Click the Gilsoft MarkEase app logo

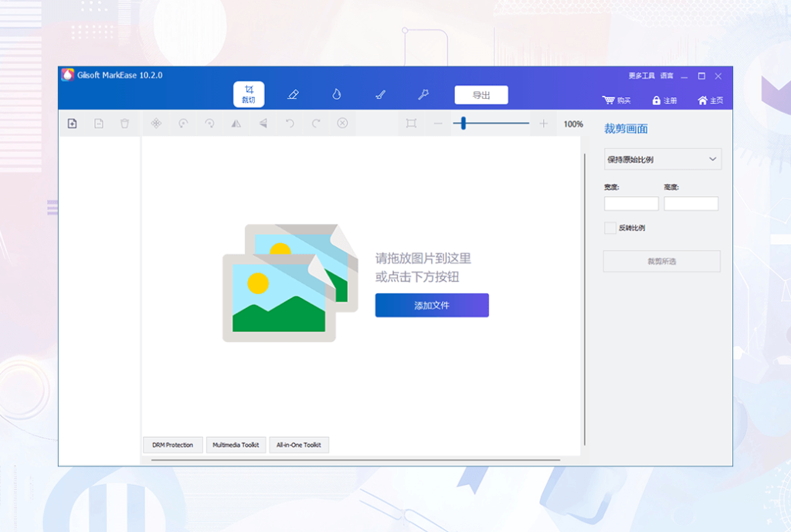tap(68, 75)
